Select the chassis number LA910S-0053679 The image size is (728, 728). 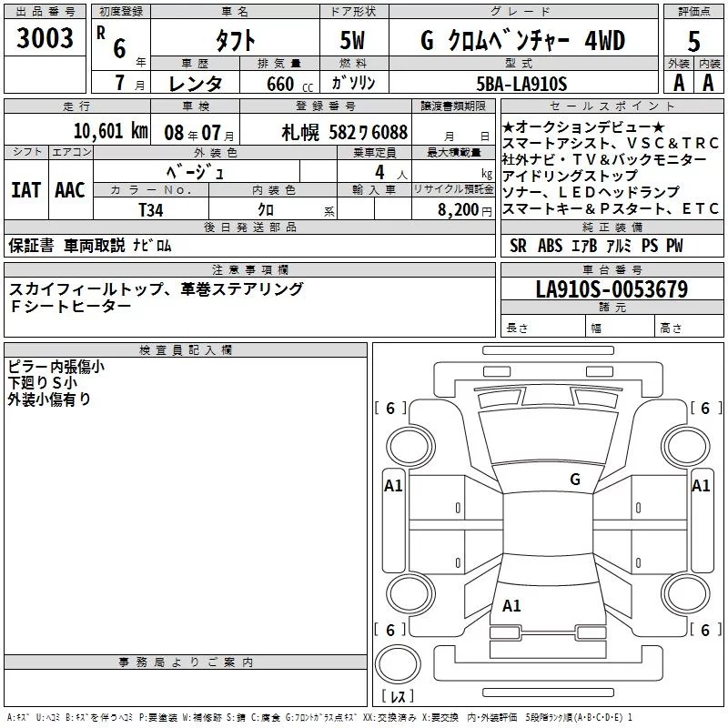coord(612,289)
